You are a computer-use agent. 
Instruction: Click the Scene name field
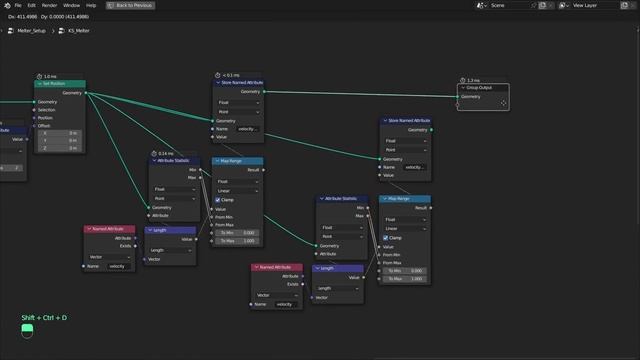(x=509, y=5)
